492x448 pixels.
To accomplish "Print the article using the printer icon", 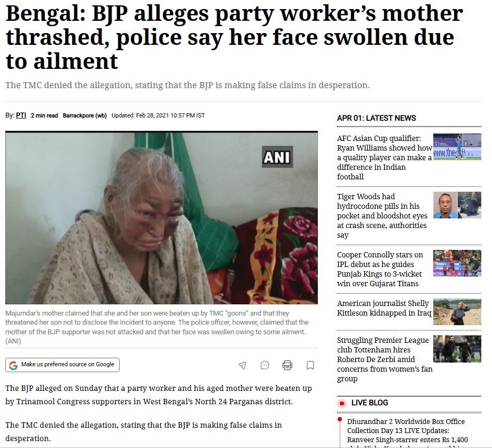I will pos(287,365).
